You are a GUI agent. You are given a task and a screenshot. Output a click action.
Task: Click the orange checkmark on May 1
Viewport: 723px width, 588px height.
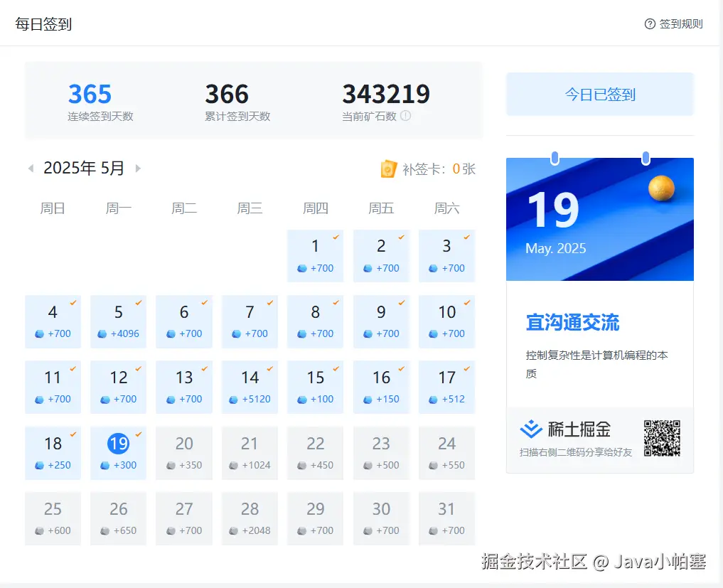click(336, 235)
